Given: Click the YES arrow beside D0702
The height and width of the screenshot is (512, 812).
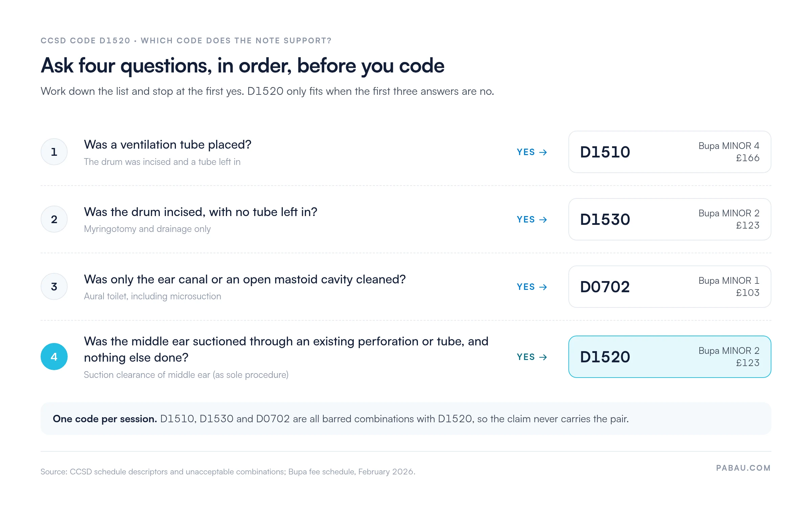Looking at the screenshot, I should (x=532, y=287).
